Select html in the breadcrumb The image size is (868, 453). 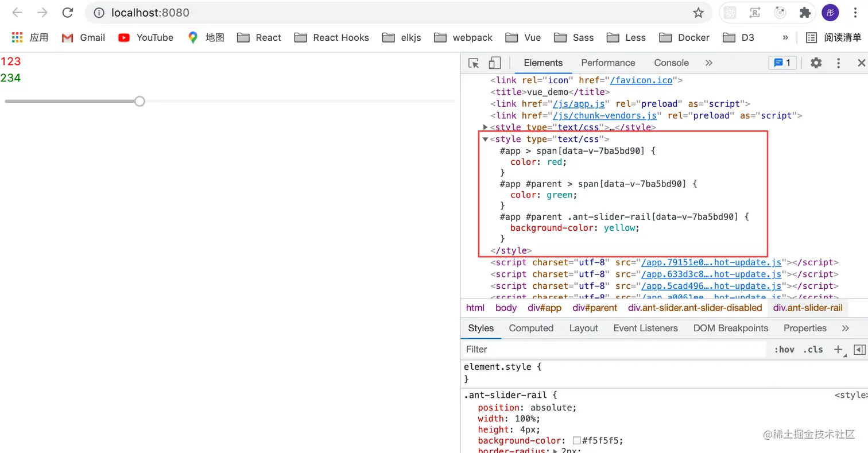[475, 308]
